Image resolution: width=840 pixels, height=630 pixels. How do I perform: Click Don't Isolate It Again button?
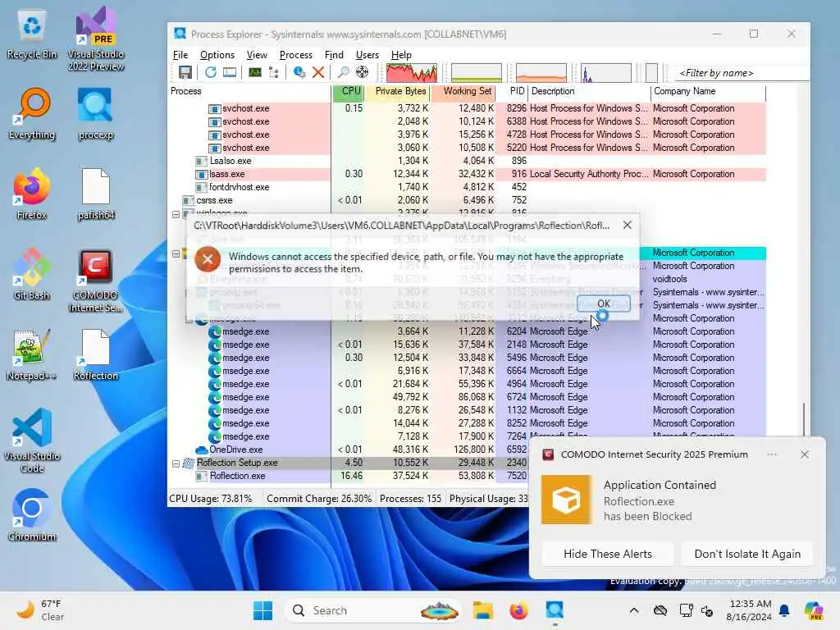click(747, 554)
